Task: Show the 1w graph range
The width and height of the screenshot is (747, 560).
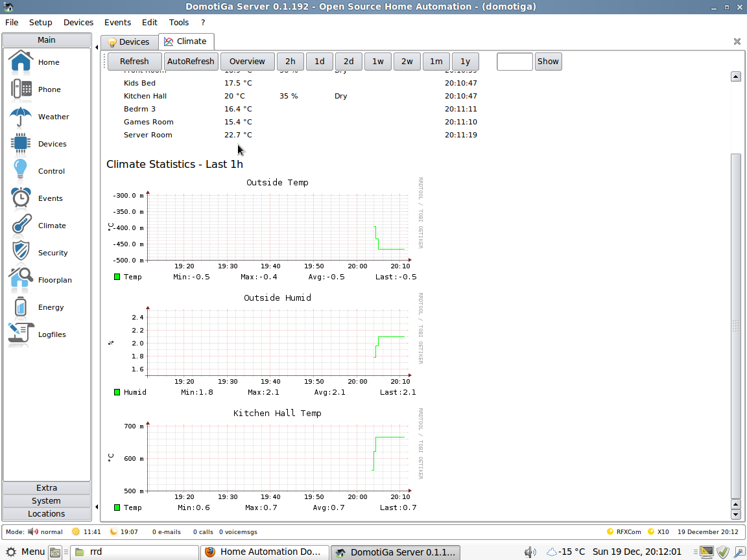Action: pos(378,62)
